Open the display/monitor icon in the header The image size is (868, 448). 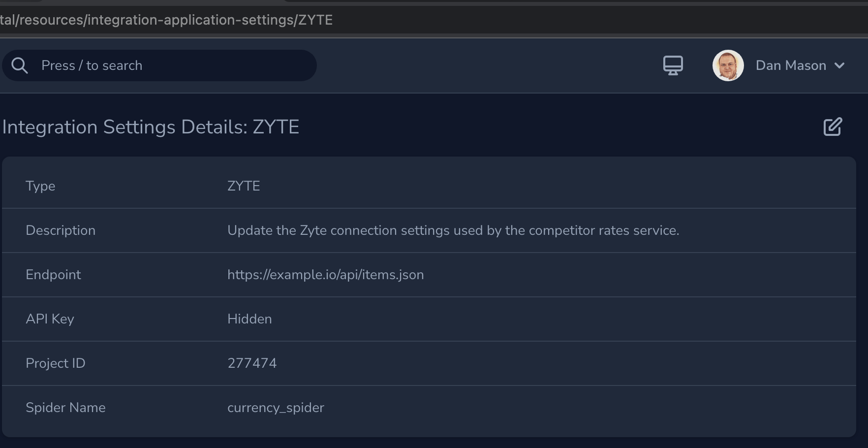click(673, 65)
